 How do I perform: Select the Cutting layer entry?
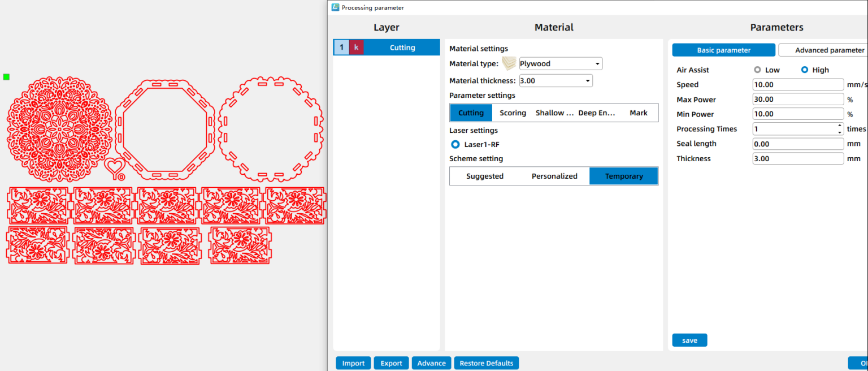click(x=402, y=47)
